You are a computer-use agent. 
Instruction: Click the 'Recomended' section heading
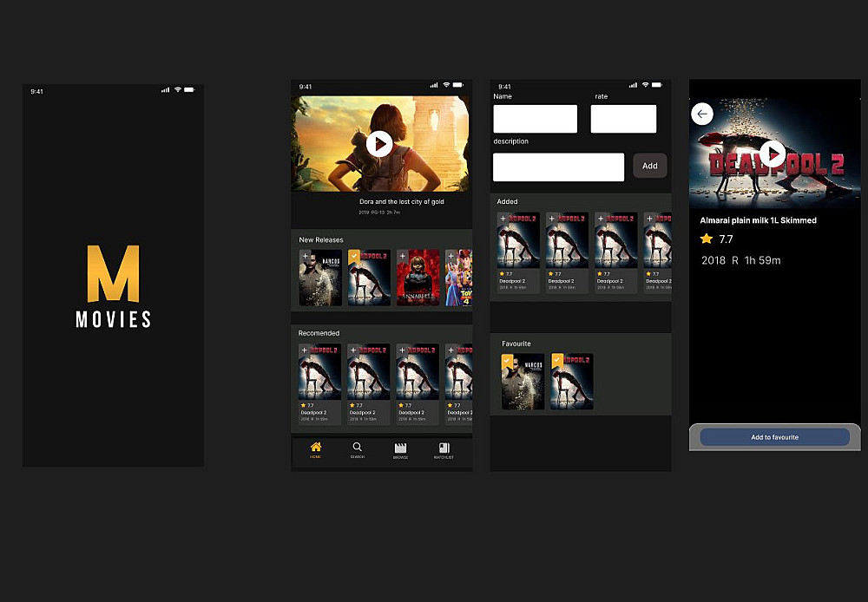[x=319, y=333]
